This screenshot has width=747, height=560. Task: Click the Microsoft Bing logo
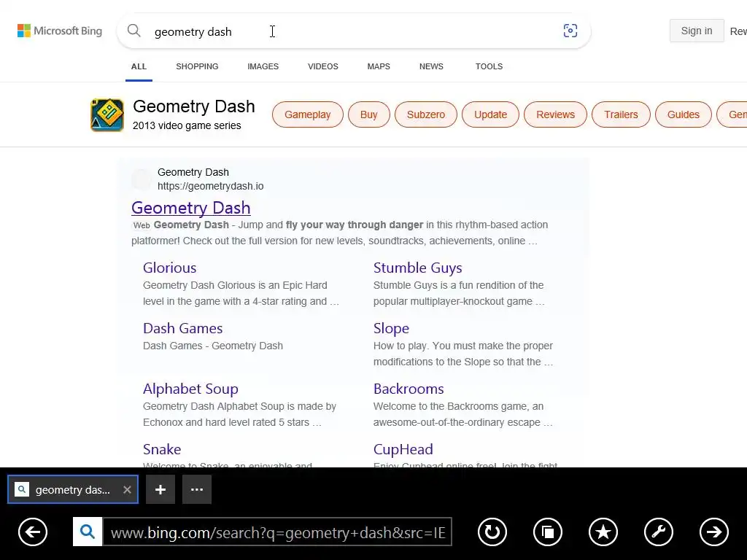coord(60,31)
